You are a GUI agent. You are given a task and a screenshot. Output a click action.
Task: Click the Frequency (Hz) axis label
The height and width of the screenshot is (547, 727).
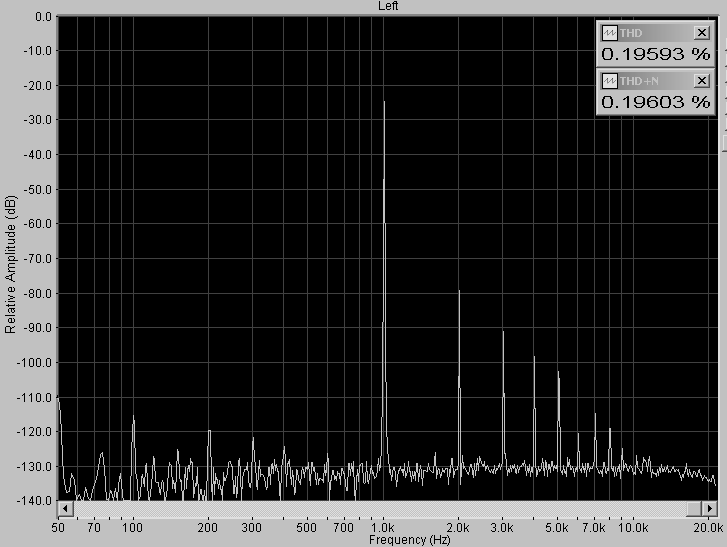(x=409, y=540)
